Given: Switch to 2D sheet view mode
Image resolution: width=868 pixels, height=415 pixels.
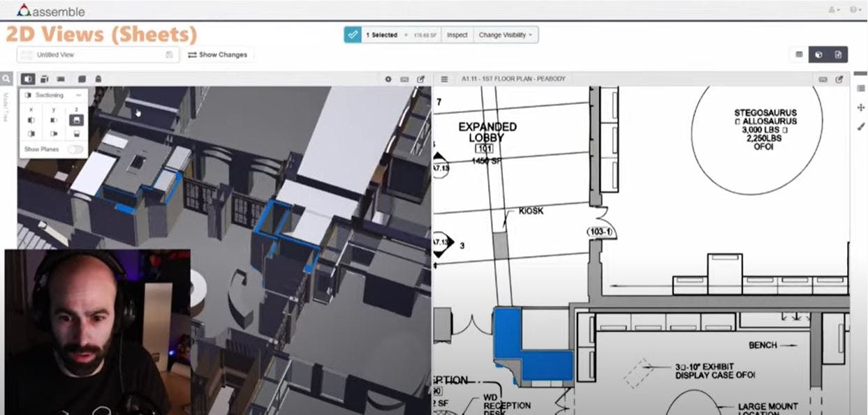Looking at the screenshot, I should [838, 54].
